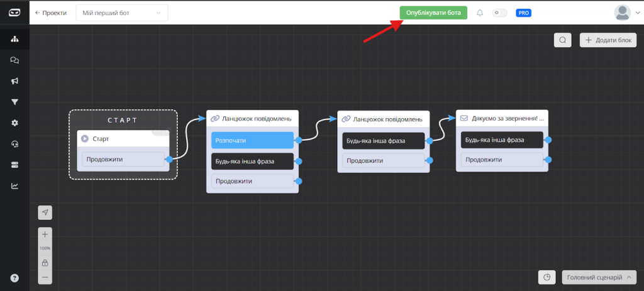Toggle the dark theme switch
The width and height of the screenshot is (644, 291).
[x=500, y=13]
